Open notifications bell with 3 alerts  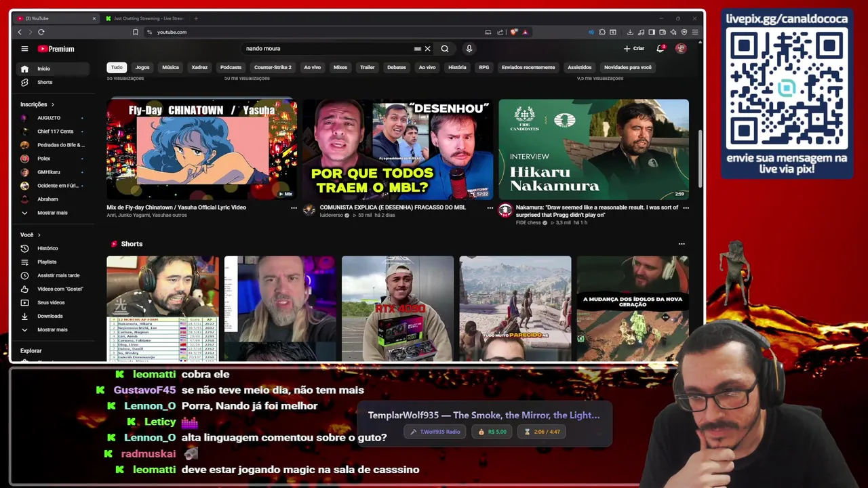click(660, 49)
